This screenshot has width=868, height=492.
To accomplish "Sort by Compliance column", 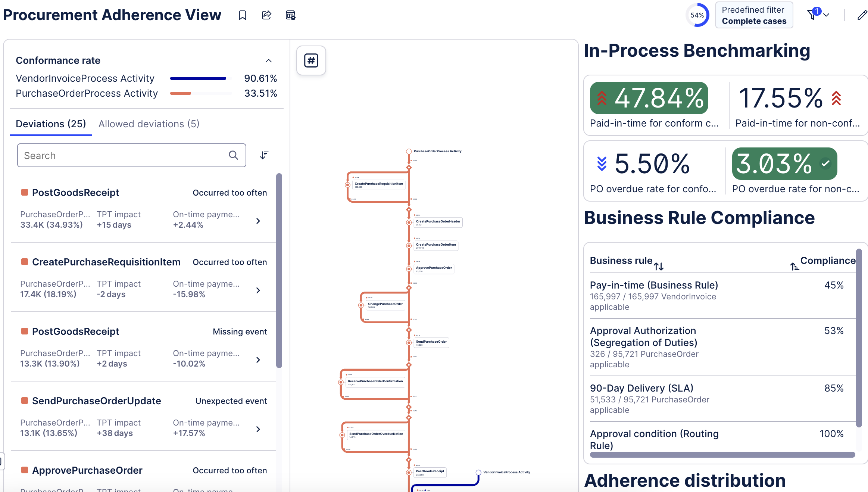I will [x=794, y=266].
